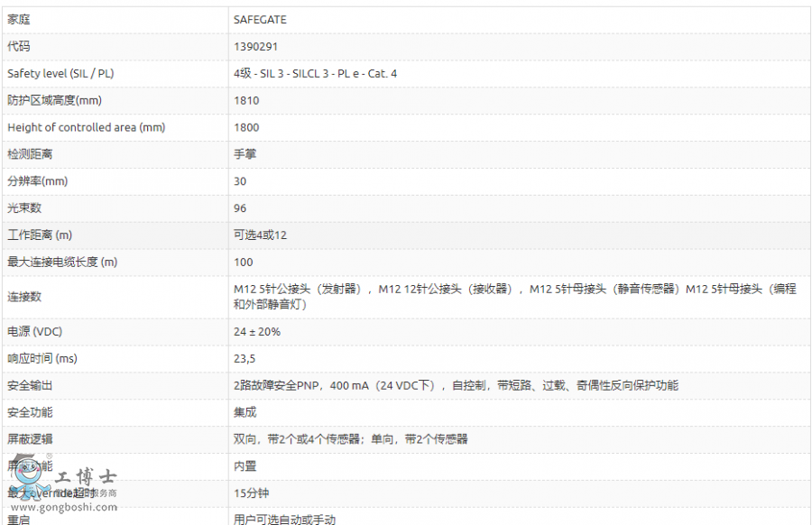Select the SAFEGATE family value
The image size is (812, 525).
pyautogui.click(x=261, y=19)
